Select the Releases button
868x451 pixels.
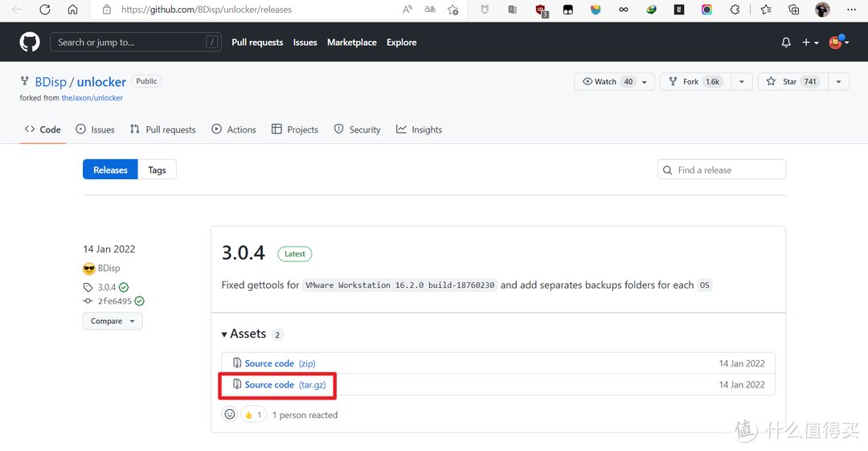click(110, 170)
